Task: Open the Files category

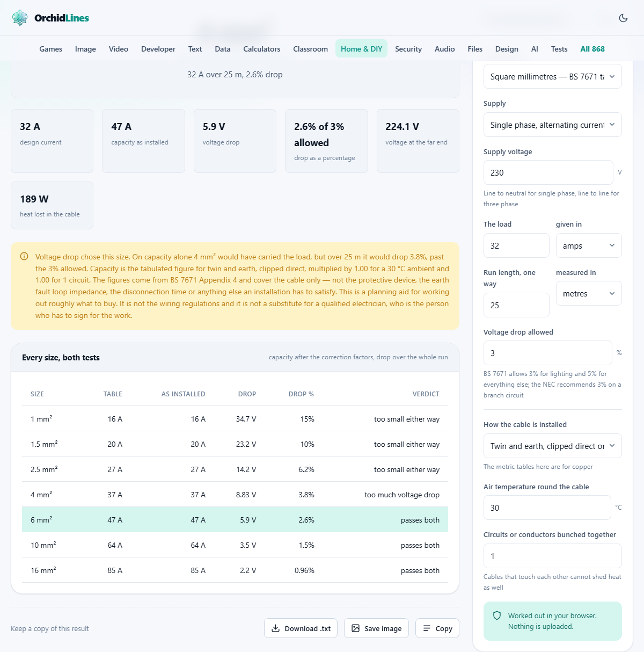Action: coord(475,49)
